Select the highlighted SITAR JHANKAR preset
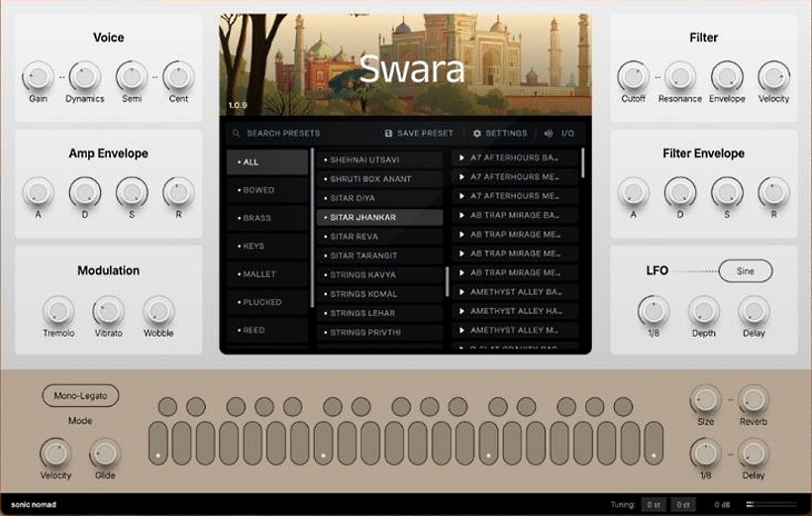Image resolution: width=812 pixels, height=516 pixels. 379,217
